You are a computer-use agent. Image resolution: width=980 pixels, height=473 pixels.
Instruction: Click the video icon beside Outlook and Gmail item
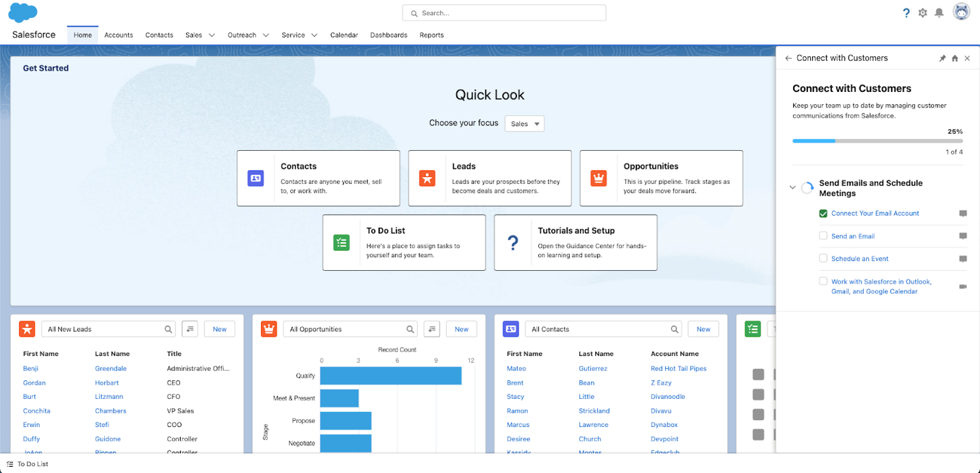click(963, 287)
